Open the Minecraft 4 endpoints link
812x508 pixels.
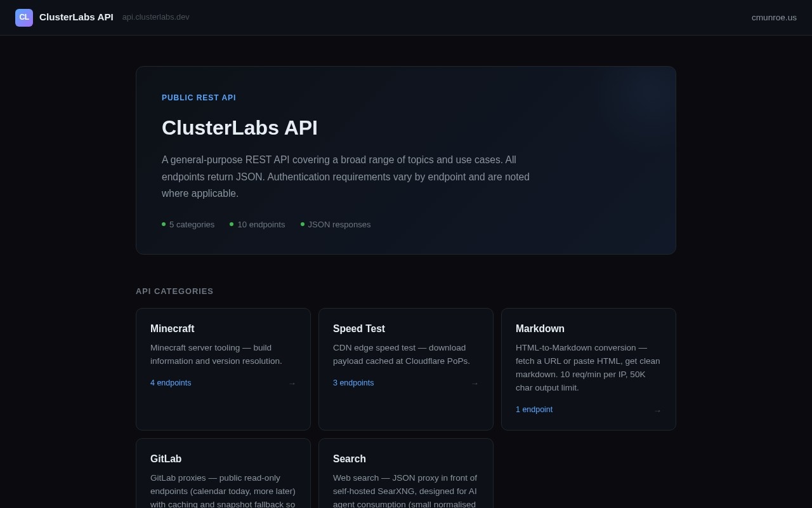coord(171,383)
